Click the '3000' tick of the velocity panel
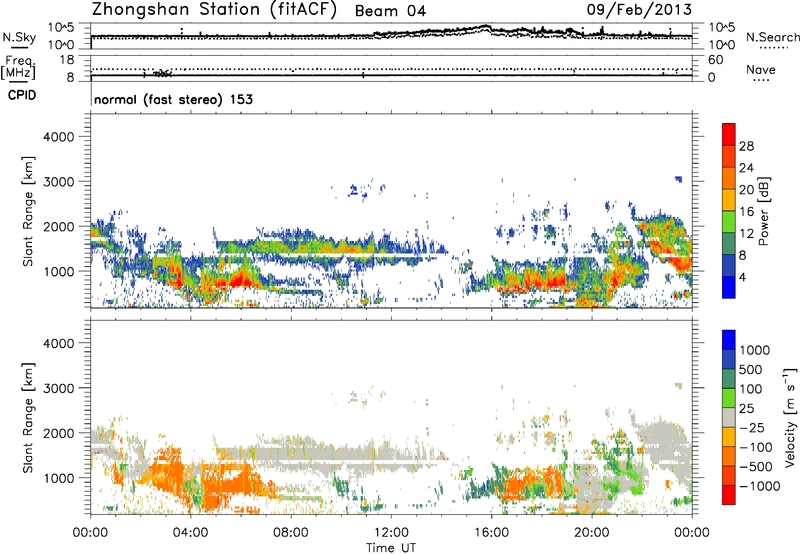The width and height of the screenshot is (800, 554). (x=59, y=388)
